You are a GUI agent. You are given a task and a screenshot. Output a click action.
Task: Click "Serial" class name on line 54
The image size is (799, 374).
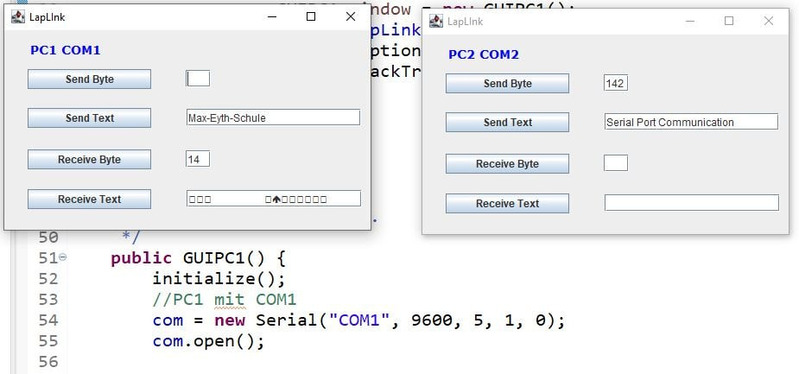286,320
